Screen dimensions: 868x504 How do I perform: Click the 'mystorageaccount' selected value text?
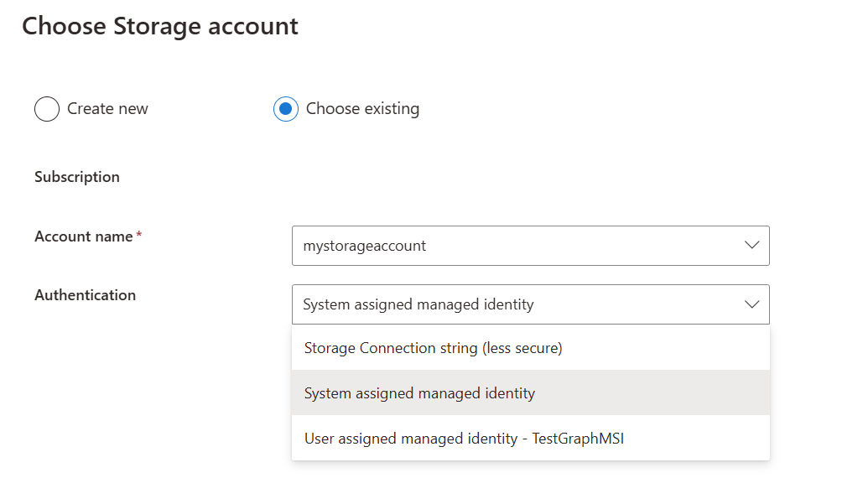[x=364, y=246]
